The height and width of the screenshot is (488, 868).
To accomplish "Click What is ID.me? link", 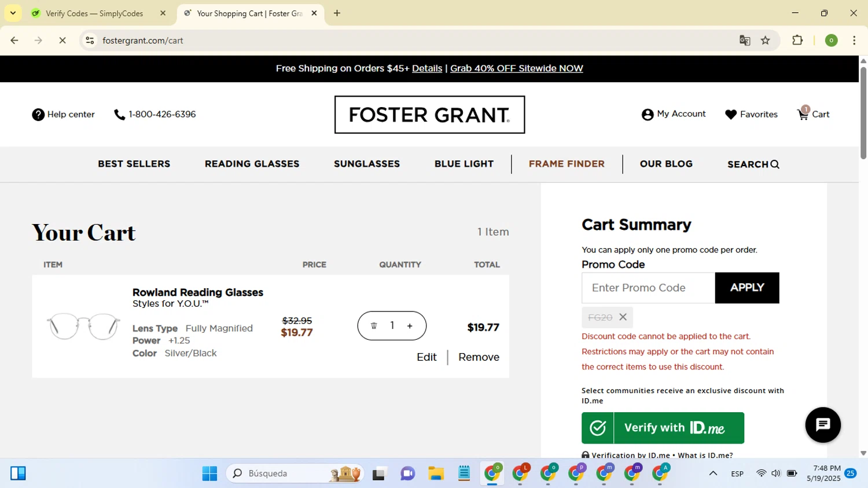I will (x=705, y=455).
